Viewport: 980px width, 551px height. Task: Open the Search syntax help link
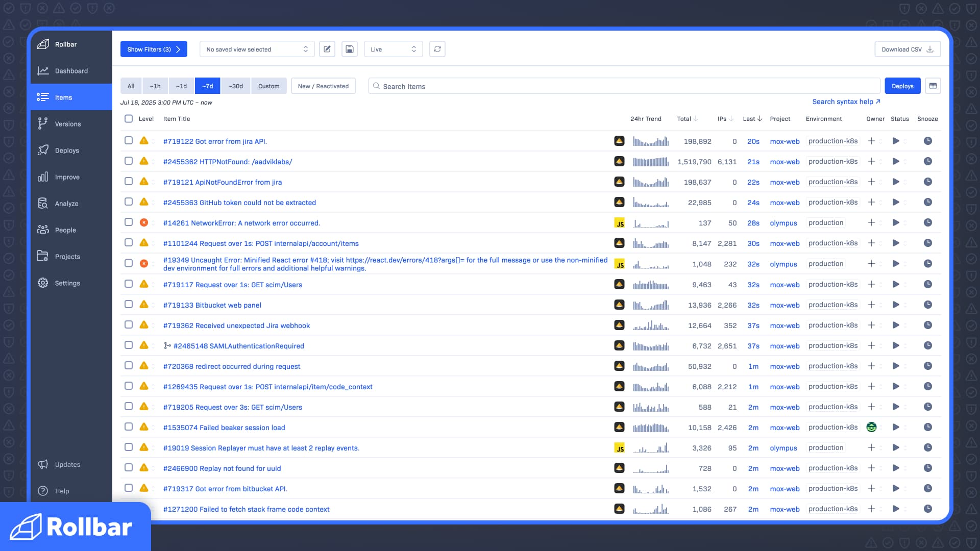pyautogui.click(x=846, y=102)
